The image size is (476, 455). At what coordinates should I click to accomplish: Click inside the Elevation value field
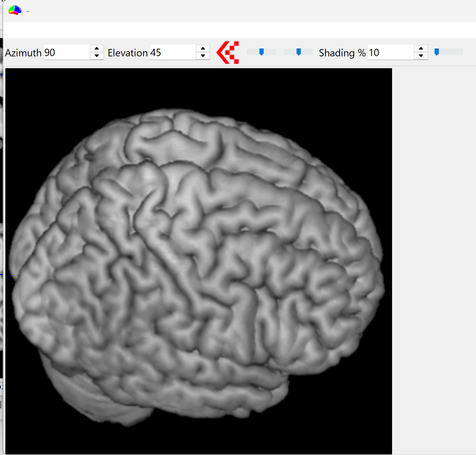pyautogui.click(x=172, y=52)
